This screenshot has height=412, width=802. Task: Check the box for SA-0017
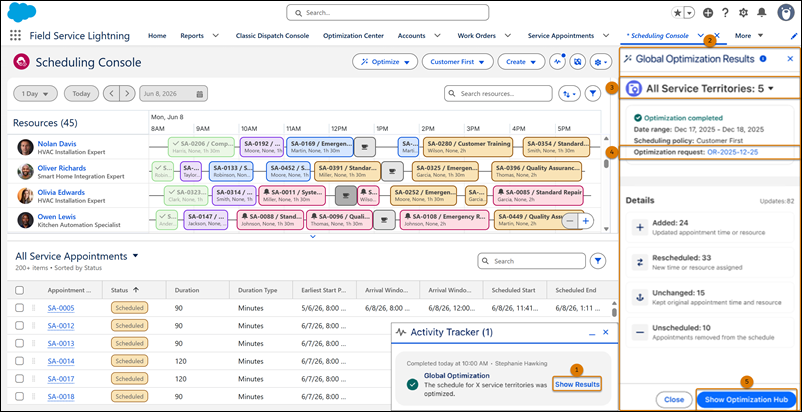[19, 379]
